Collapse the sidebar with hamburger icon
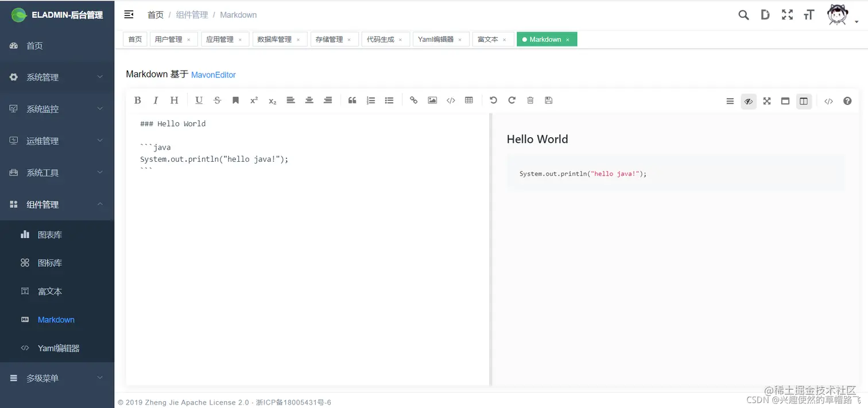Screen dimensions: 868x408 click(x=129, y=14)
